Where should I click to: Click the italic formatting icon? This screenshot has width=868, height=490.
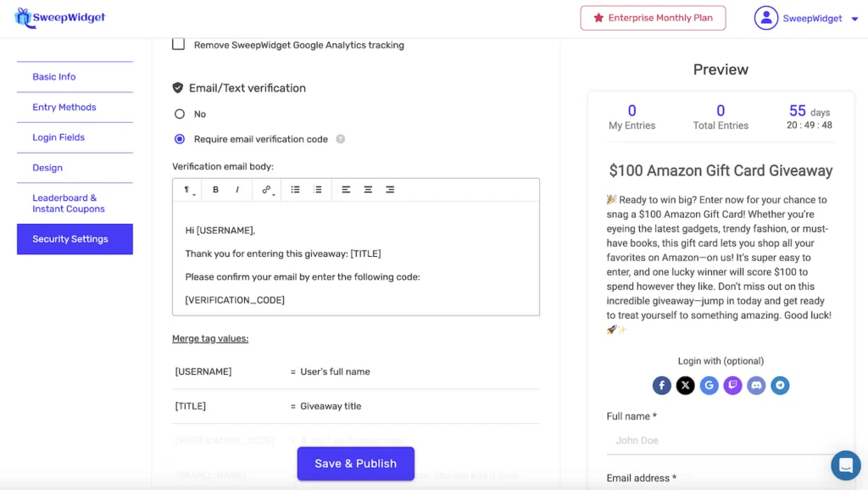(x=237, y=190)
